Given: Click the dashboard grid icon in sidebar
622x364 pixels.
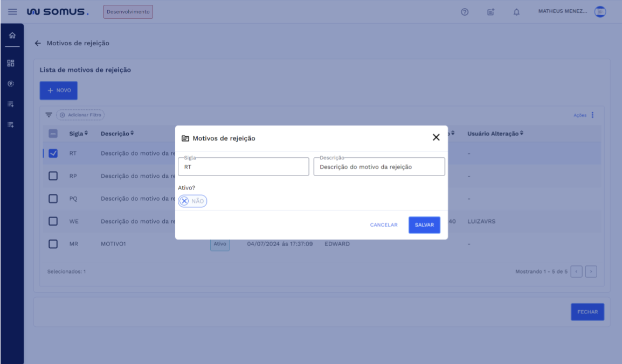Looking at the screenshot, I should point(11,64).
